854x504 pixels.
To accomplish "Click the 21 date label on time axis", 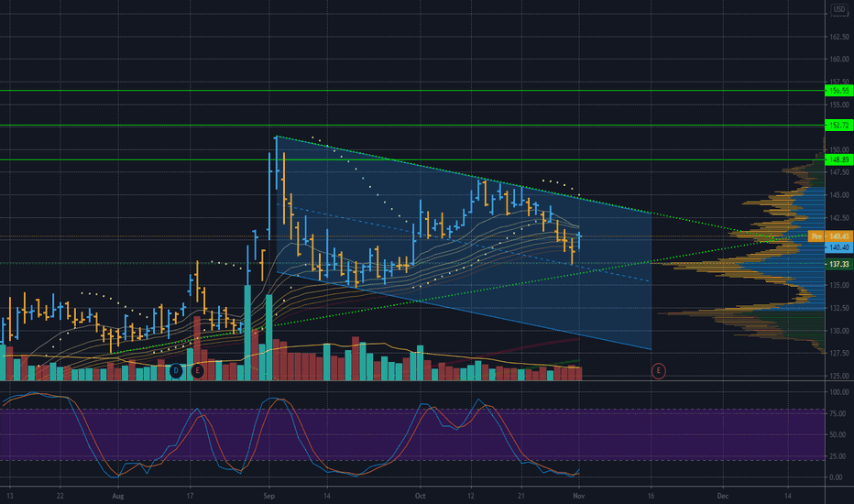I will point(521,496).
